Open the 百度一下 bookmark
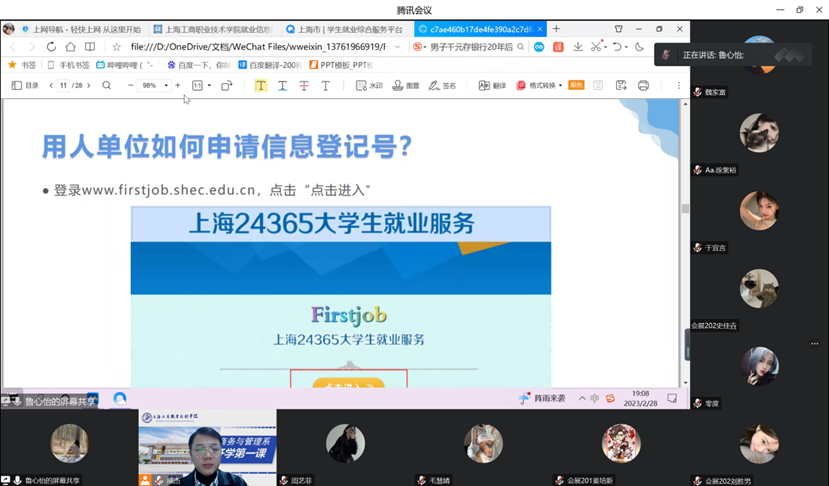Screen dimensions: 829x486 pos(199,65)
